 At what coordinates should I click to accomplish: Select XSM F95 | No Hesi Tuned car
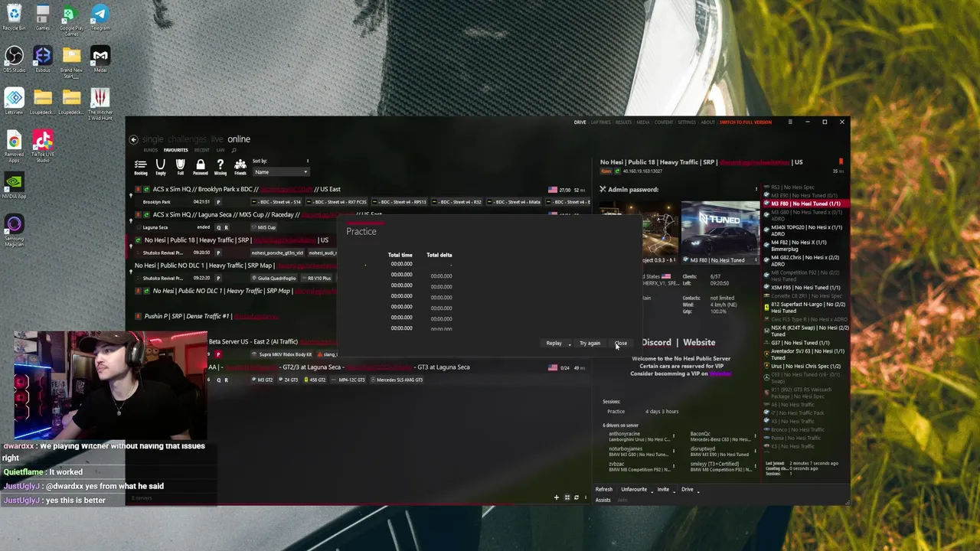click(806, 287)
